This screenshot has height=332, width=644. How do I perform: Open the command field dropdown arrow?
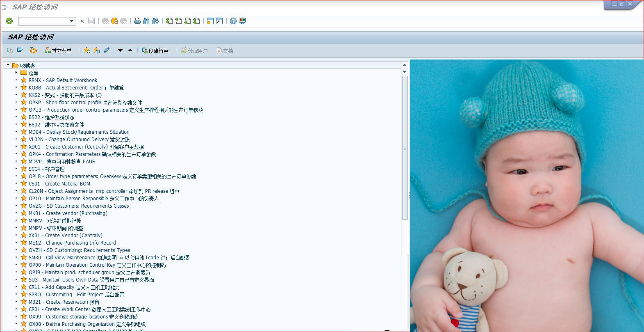pos(72,21)
